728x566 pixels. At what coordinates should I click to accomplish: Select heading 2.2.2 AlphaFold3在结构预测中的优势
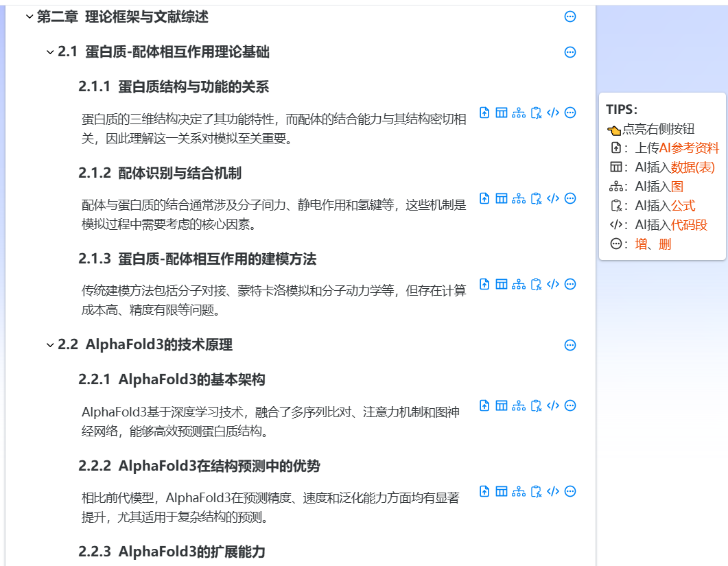(199, 466)
